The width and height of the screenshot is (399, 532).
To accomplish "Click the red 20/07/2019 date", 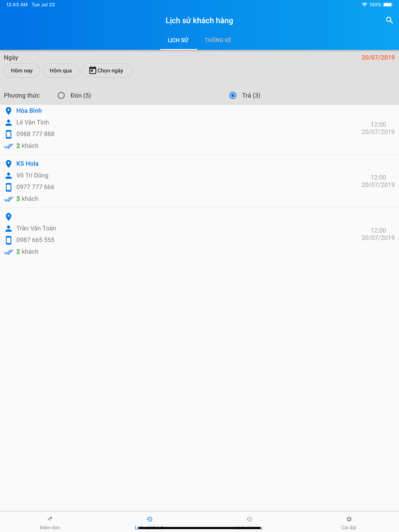I will pyautogui.click(x=378, y=57).
